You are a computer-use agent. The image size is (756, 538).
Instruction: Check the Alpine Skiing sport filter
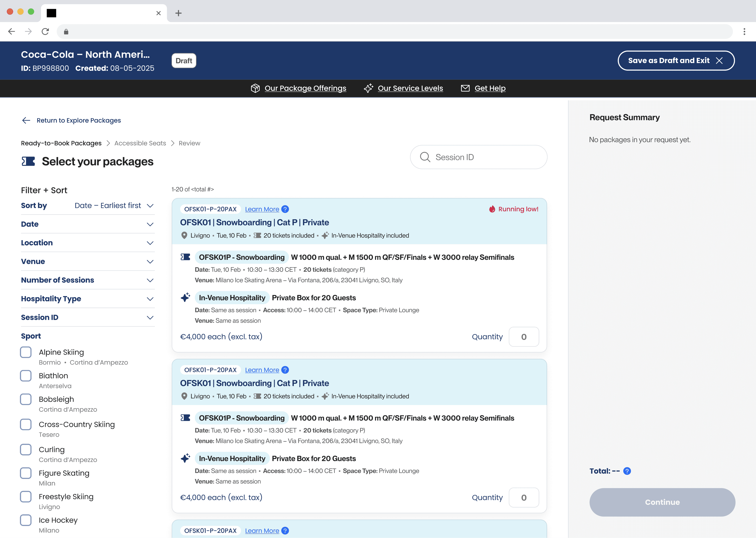tap(26, 352)
